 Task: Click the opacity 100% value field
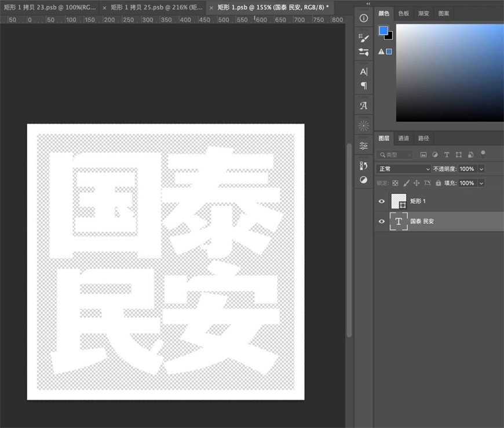coord(467,169)
